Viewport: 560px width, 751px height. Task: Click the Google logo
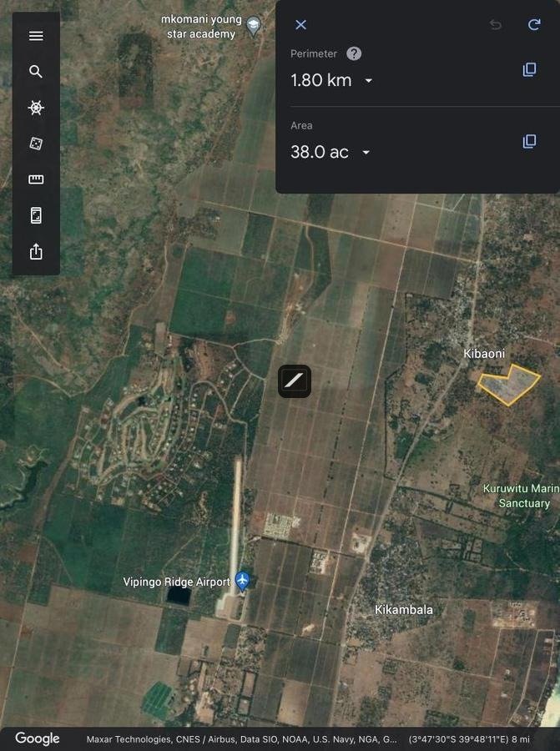(x=38, y=738)
